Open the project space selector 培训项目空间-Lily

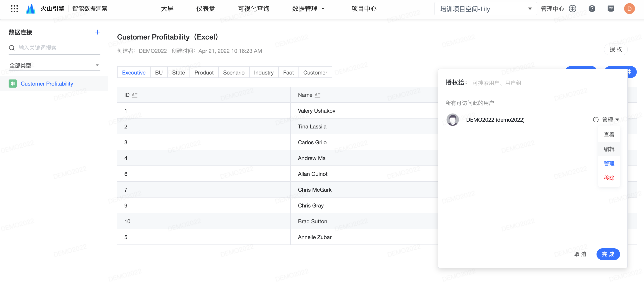485,9
